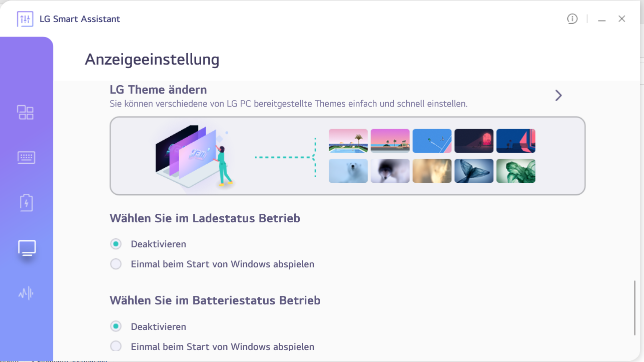Viewport: 644px width, 362px height.
Task: Choose the palm tree pool theme thumbnail
Action: pos(348,141)
